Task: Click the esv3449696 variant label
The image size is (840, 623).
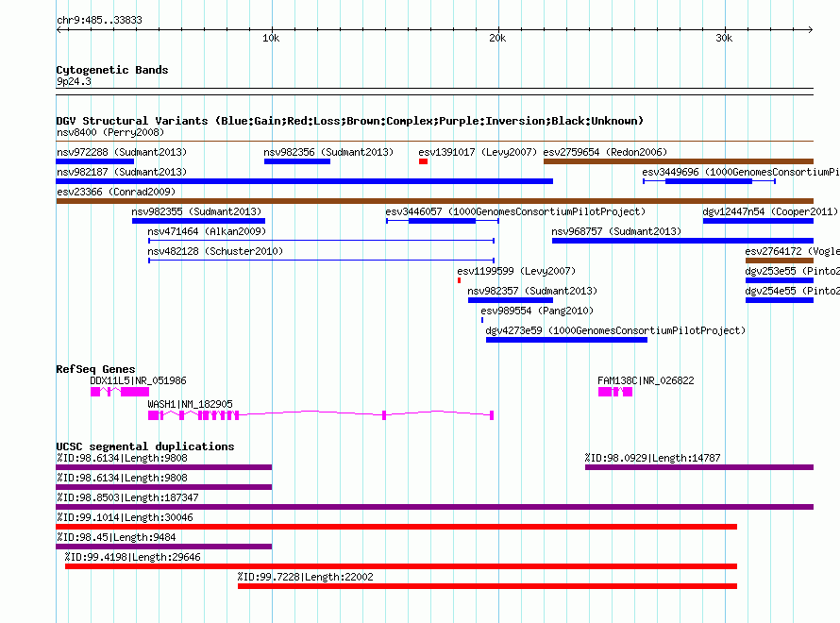Action: tap(740, 172)
